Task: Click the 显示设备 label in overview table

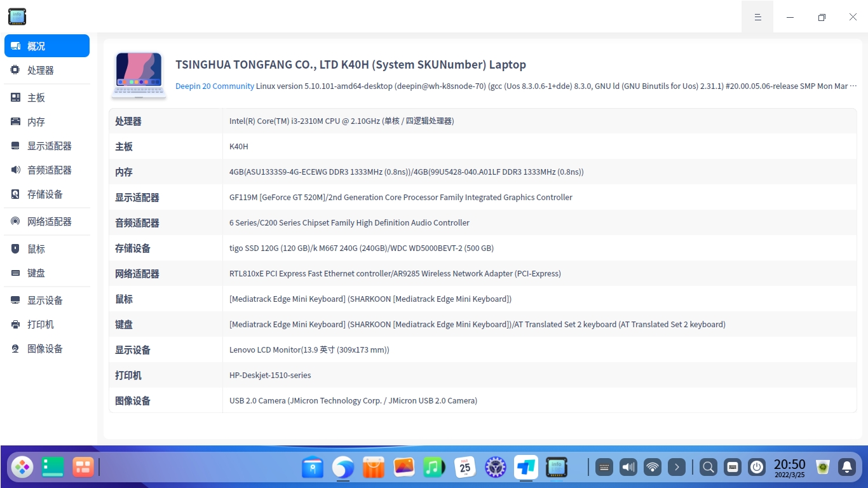Action: (x=133, y=349)
